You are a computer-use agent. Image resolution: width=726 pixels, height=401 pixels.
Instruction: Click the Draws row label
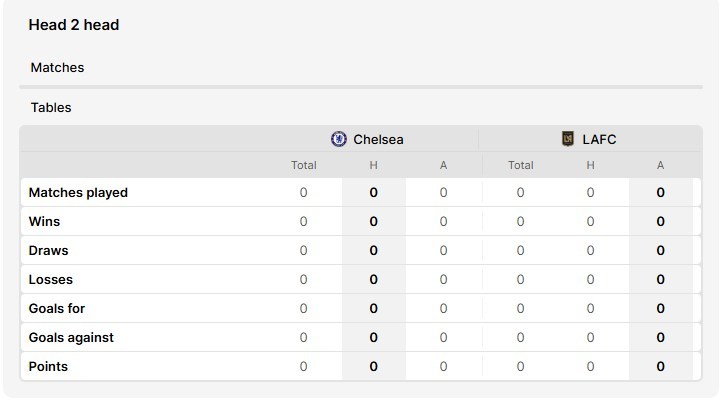coord(49,251)
